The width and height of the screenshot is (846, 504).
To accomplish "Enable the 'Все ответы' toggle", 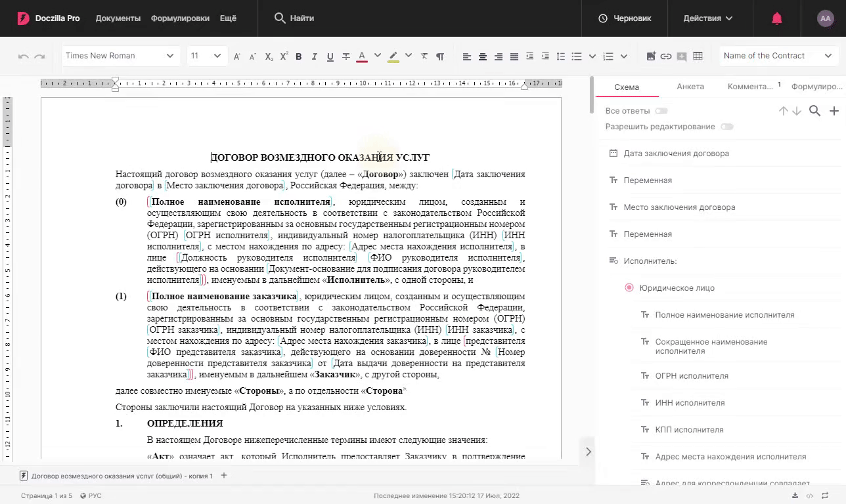I will coord(661,111).
